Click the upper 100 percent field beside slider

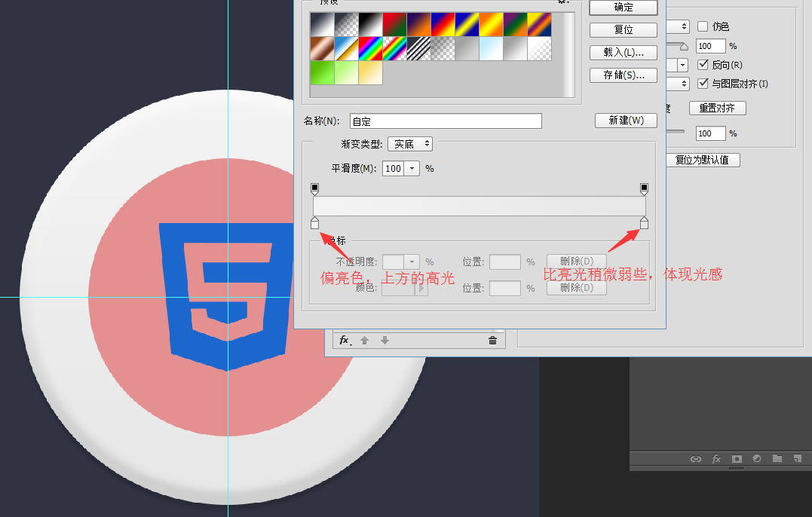(710, 46)
